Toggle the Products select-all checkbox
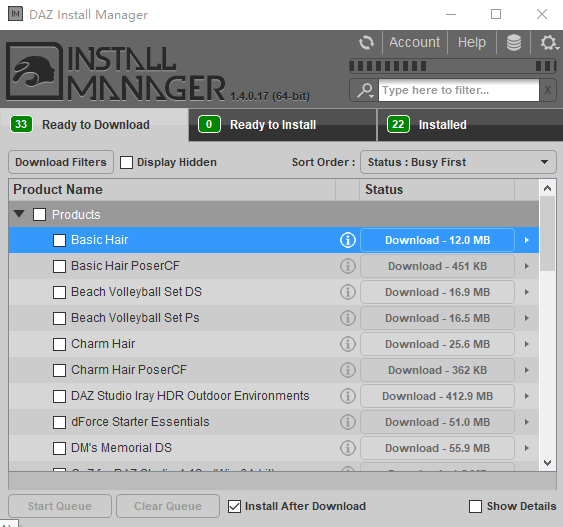Screen dimensions: 563x527 point(39,215)
